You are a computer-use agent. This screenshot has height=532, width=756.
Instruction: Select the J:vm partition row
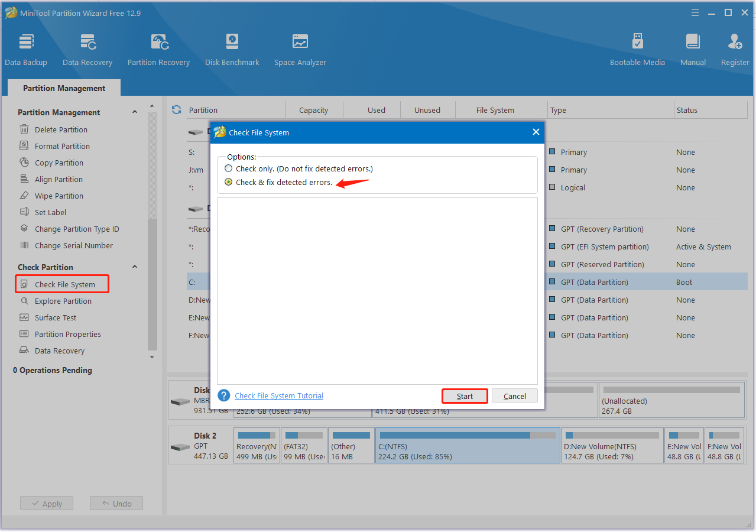[467, 170]
